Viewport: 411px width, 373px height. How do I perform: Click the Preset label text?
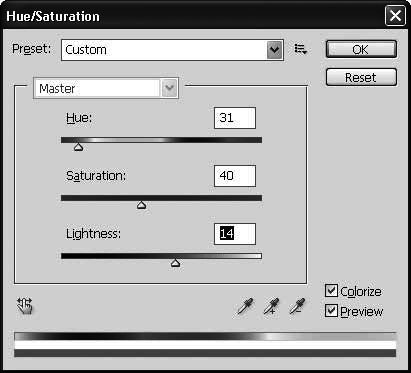[32, 49]
